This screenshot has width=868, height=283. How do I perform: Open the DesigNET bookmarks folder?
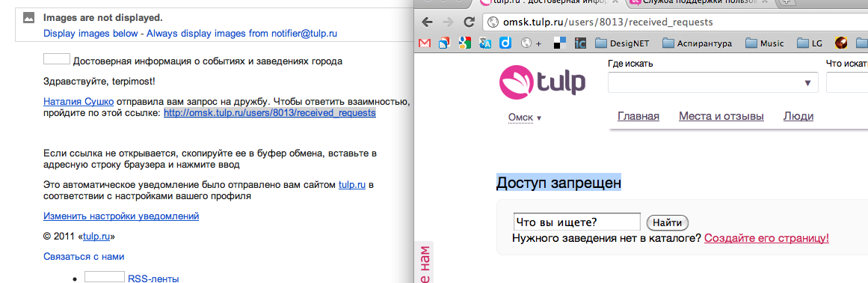[x=622, y=43]
